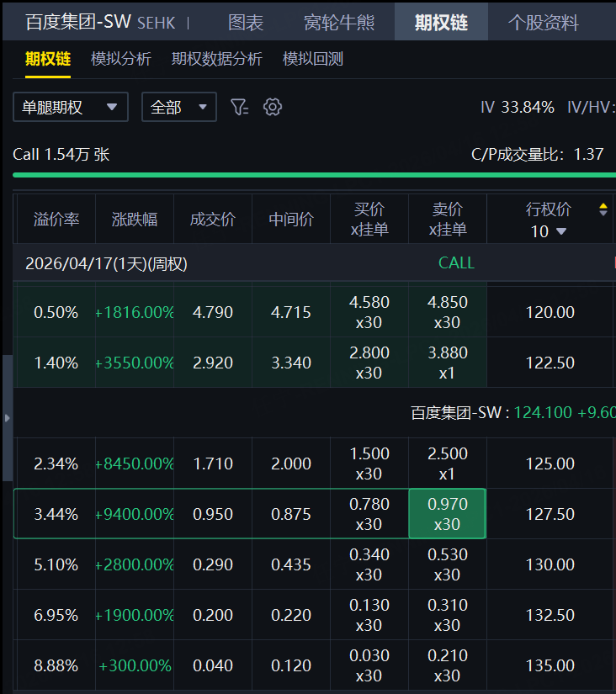Viewport: 616px width, 694px height.
Task: Open 个股资料 tab
Action: coord(544,22)
